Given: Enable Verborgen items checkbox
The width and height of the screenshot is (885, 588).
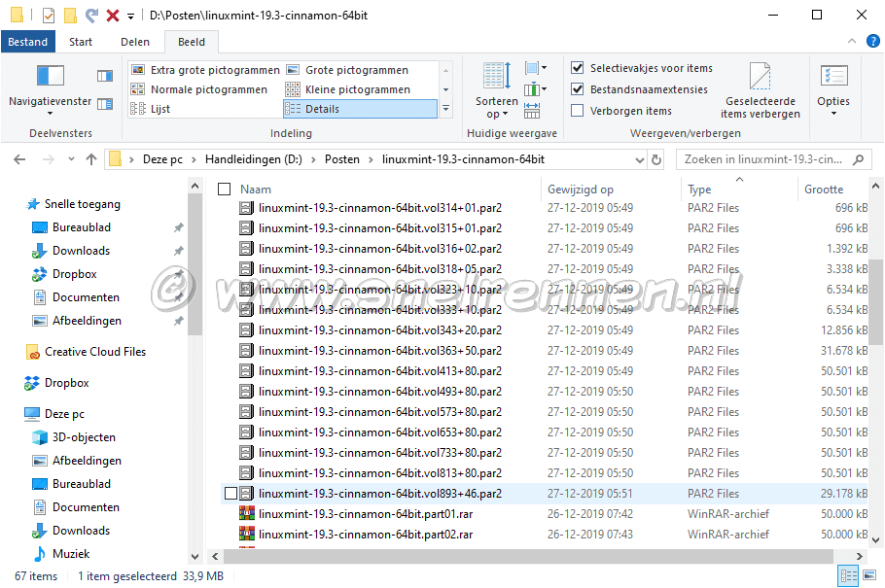Looking at the screenshot, I should [x=578, y=111].
